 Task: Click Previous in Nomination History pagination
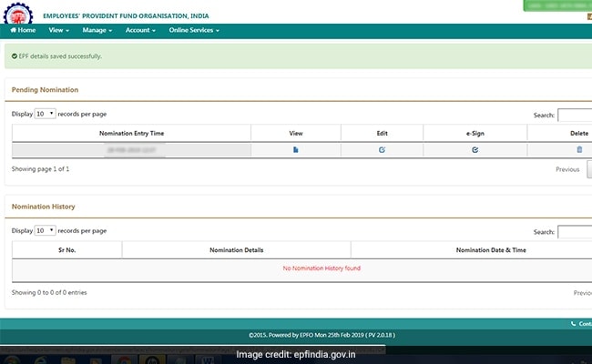coord(581,293)
